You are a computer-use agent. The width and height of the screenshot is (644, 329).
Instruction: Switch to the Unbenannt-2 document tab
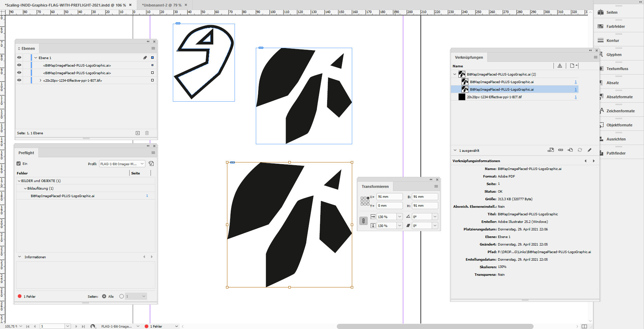tap(160, 5)
